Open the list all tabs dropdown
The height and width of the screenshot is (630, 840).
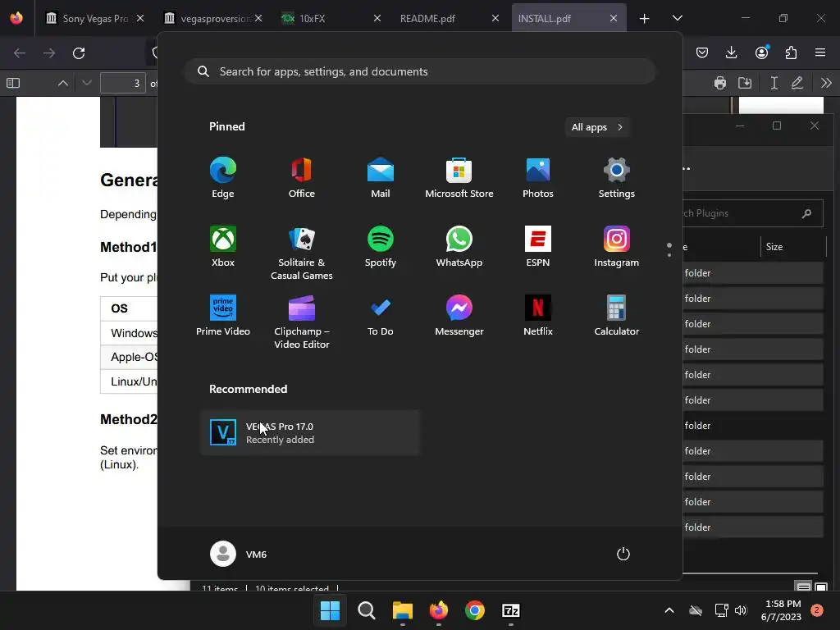pyautogui.click(x=677, y=18)
